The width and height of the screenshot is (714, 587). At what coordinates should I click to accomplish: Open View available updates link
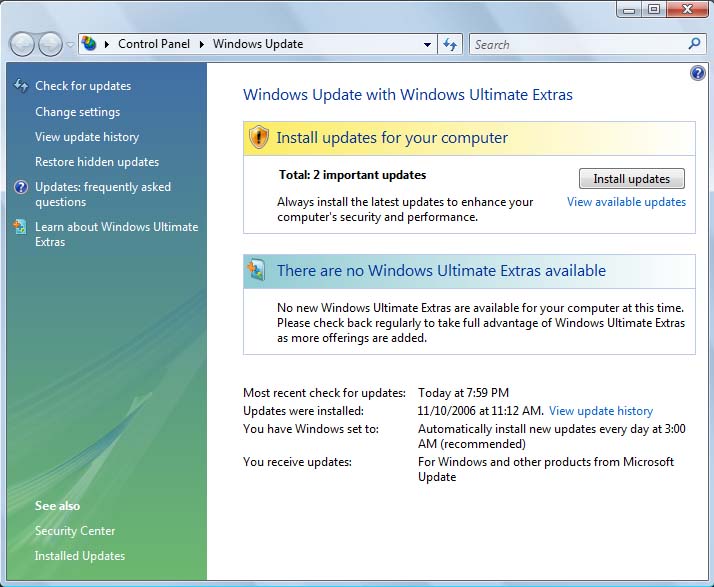[626, 202]
